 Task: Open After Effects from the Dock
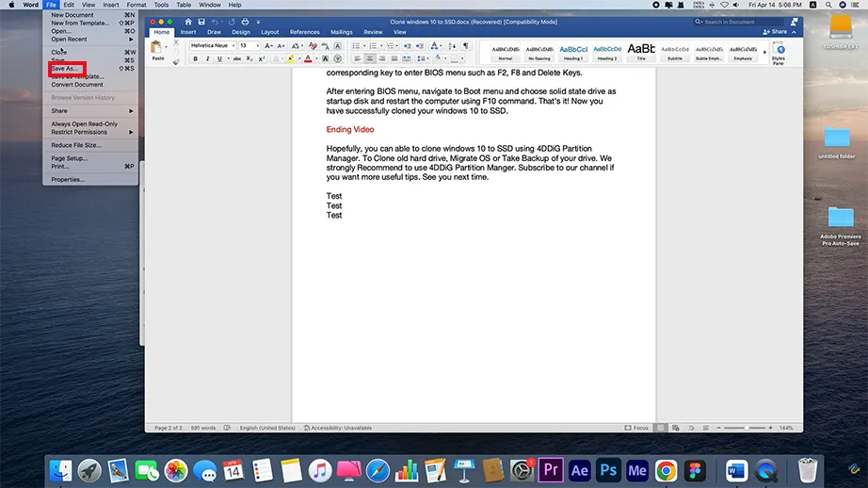(x=580, y=471)
